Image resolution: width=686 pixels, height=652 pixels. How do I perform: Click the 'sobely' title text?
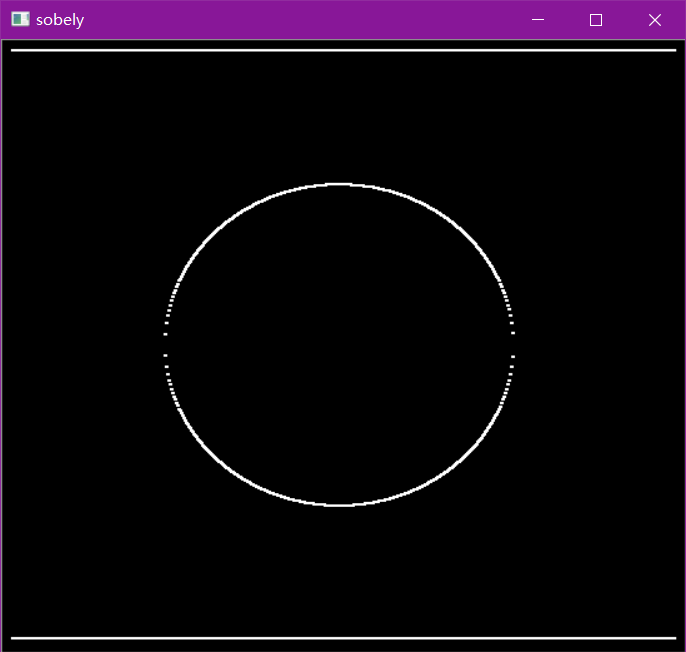point(60,20)
